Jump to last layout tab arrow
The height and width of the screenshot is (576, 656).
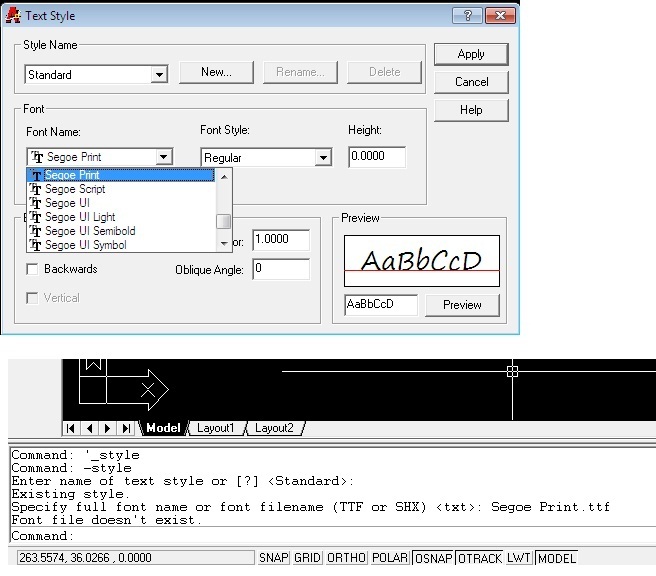(126, 428)
